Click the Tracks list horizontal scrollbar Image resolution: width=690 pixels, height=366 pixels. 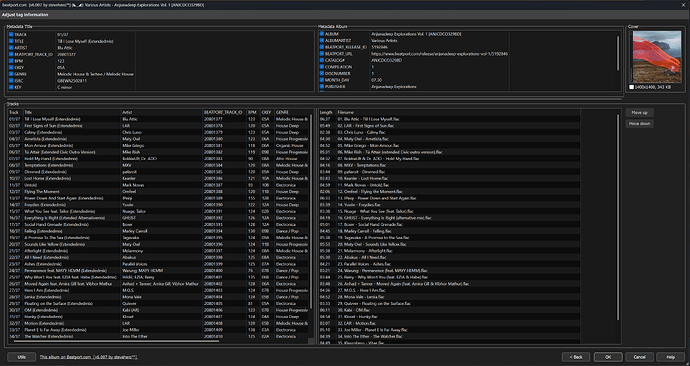(116, 341)
